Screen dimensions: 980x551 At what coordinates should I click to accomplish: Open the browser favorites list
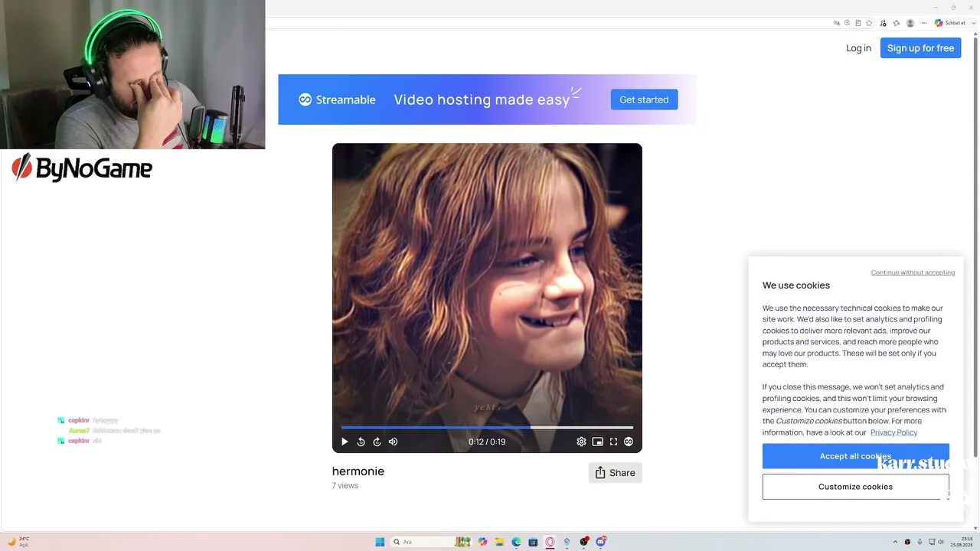coord(897,23)
